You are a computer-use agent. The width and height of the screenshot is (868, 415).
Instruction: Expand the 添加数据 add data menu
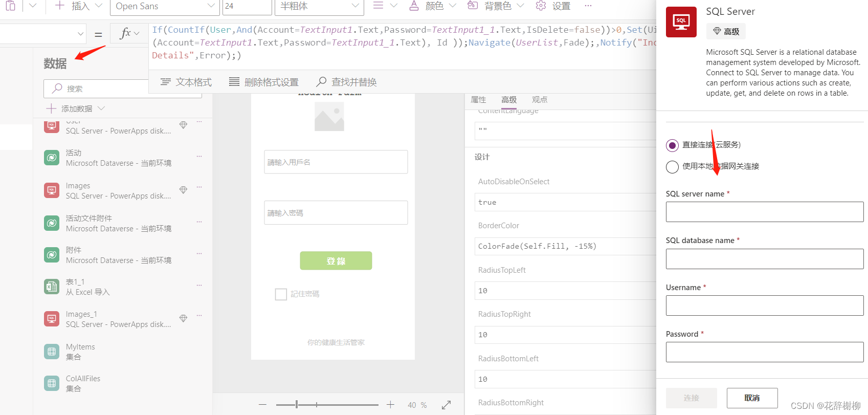(75, 108)
